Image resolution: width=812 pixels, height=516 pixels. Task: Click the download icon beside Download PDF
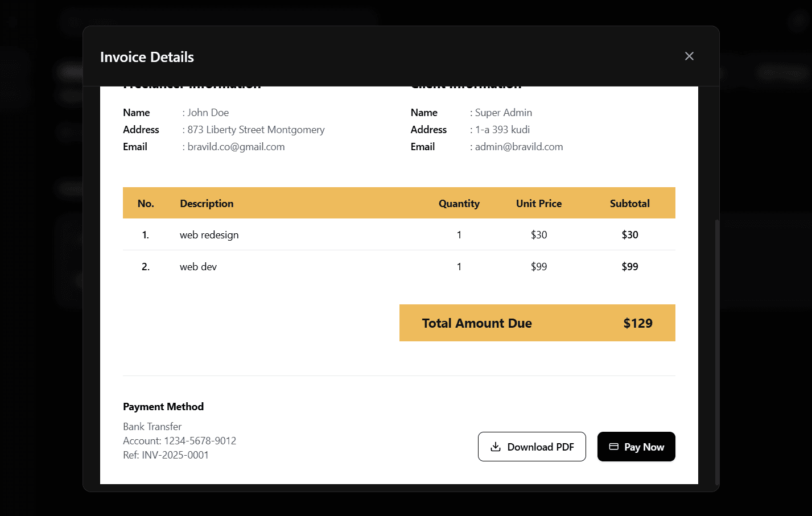tap(496, 447)
